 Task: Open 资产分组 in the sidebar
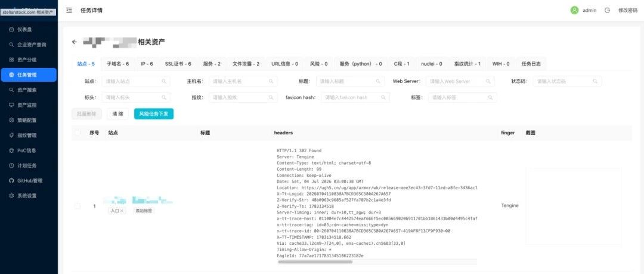tap(29, 60)
